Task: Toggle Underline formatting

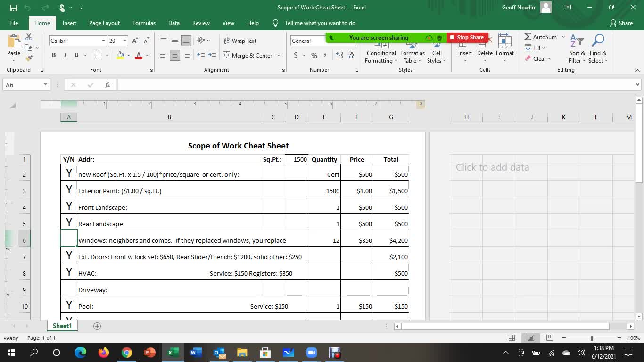Action: [x=76, y=55]
